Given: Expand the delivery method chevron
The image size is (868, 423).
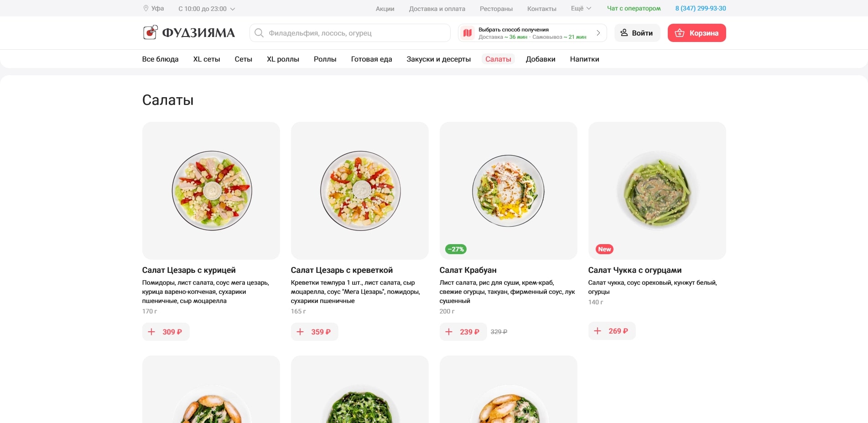Looking at the screenshot, I should point(598,33).
